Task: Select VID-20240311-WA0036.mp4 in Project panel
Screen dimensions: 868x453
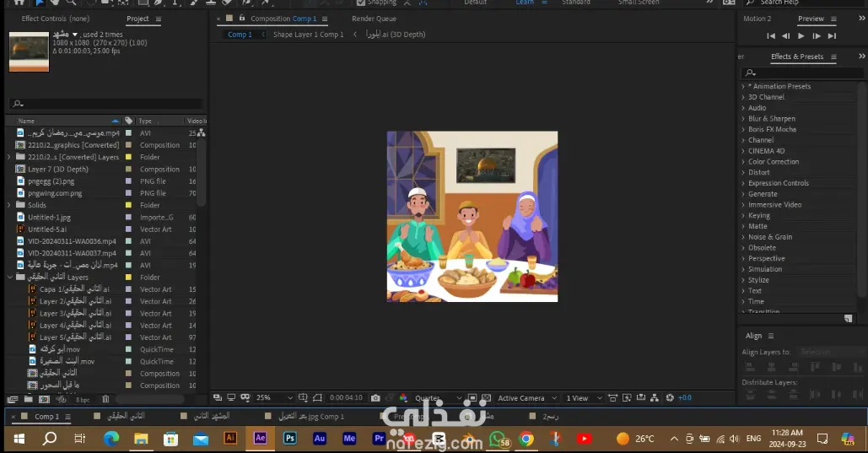Action: click(72, 241)
